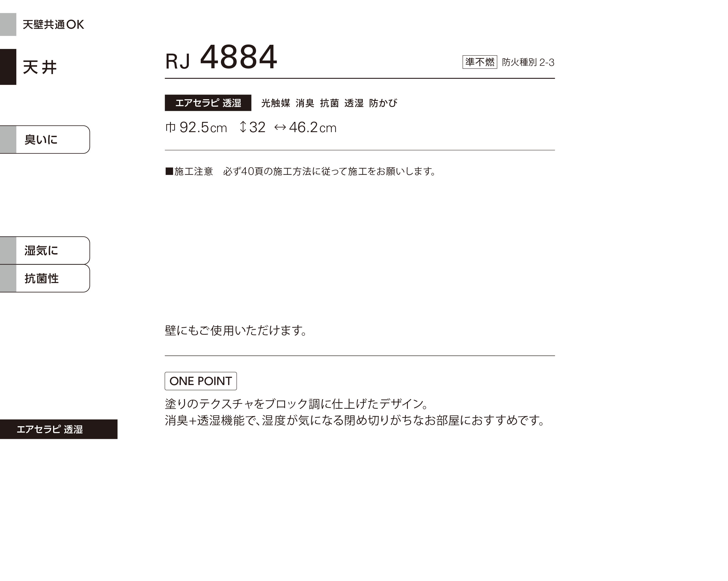Select the 準不燃 boxed badge
This screenshot has height=581, width=728.
[x=479, y=62]
